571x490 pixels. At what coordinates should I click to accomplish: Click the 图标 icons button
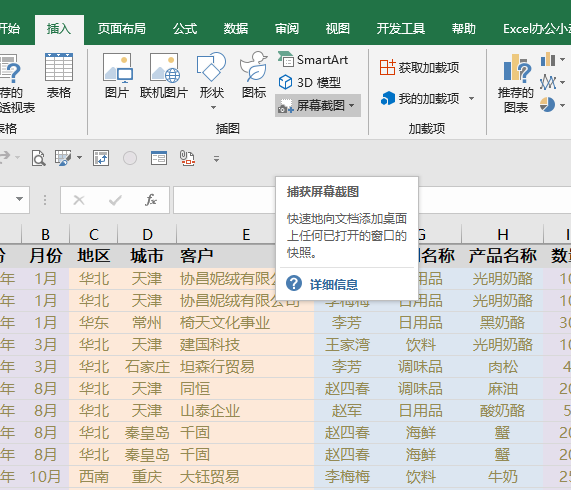pos(254,76)
